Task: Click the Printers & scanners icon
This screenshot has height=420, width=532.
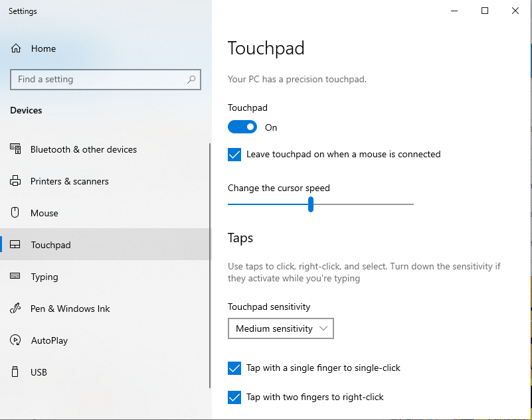Action: click(x=16, y=181)
